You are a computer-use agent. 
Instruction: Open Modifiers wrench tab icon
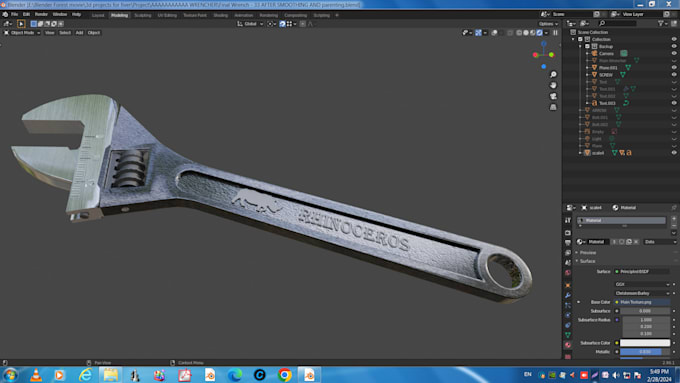[x=568, y=295]
